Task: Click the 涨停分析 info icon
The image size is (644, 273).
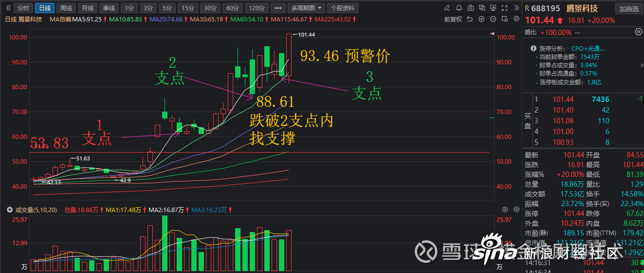Action: point(534,49)
